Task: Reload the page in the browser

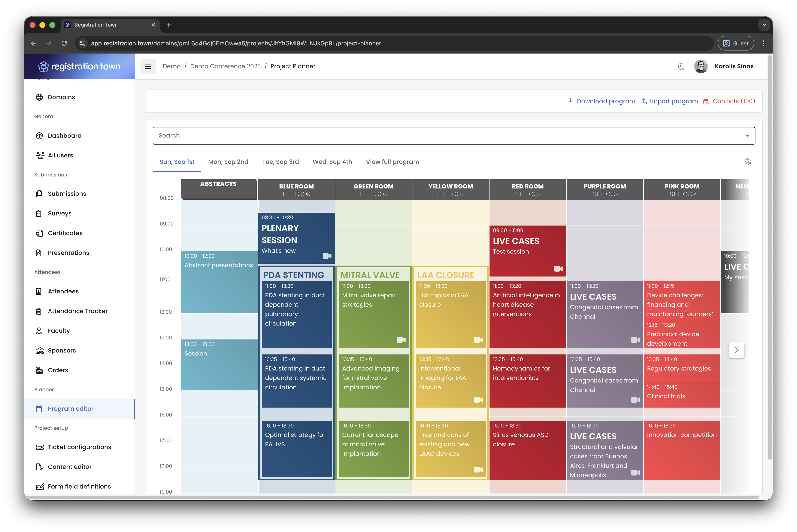Action: click(x=64, y=43)
